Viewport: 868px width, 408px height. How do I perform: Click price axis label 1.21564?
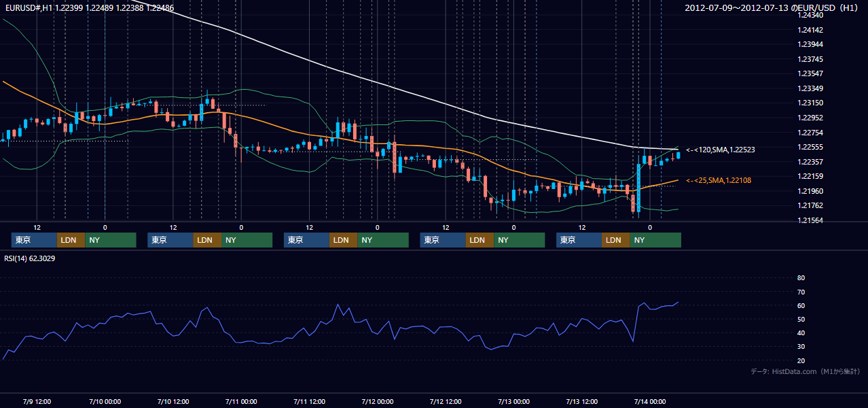pos(810,220)
